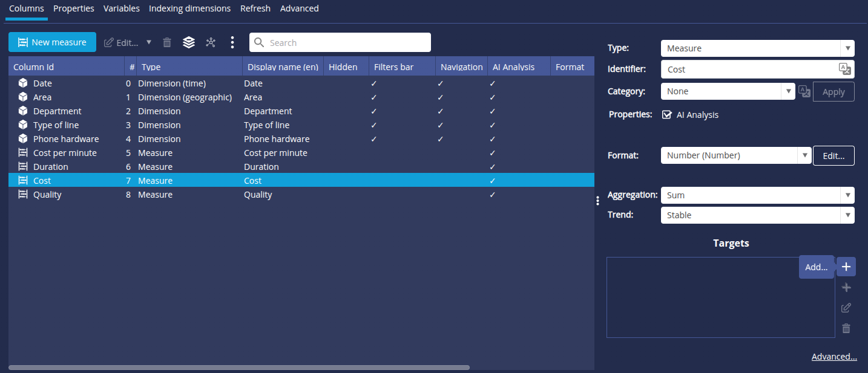Click the horizontal scrollbar under the columns table

point(239,368)
